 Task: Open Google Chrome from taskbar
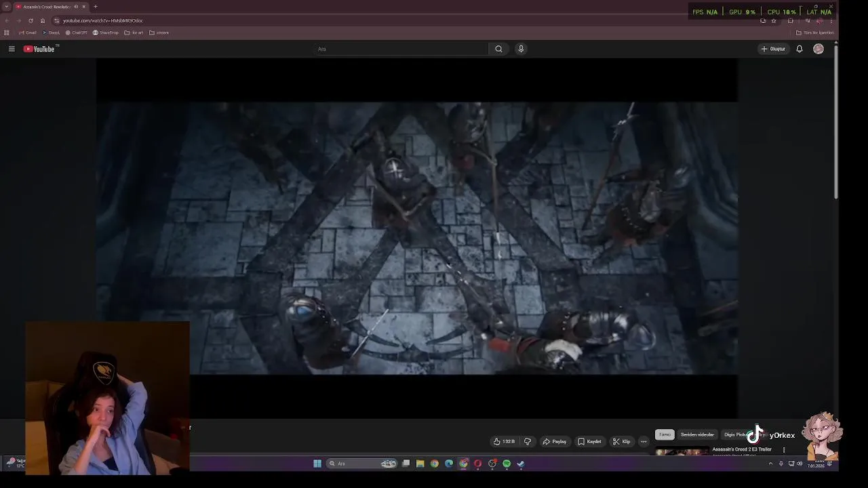435,464
